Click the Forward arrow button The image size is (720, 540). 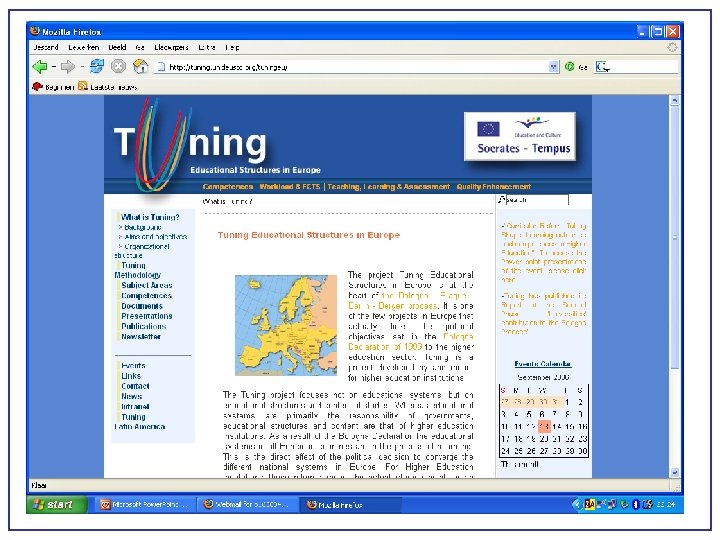pyautogui.click(x=68, y=67)
